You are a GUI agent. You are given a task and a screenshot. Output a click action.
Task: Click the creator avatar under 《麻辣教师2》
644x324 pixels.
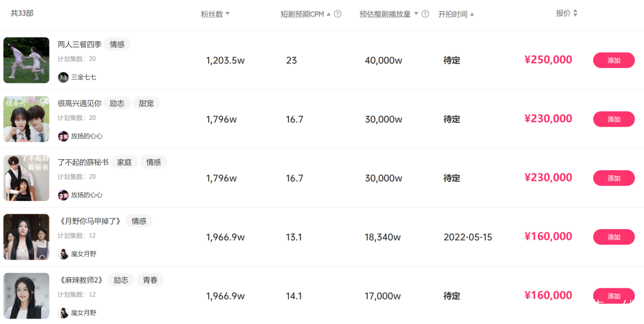[63, 313]
